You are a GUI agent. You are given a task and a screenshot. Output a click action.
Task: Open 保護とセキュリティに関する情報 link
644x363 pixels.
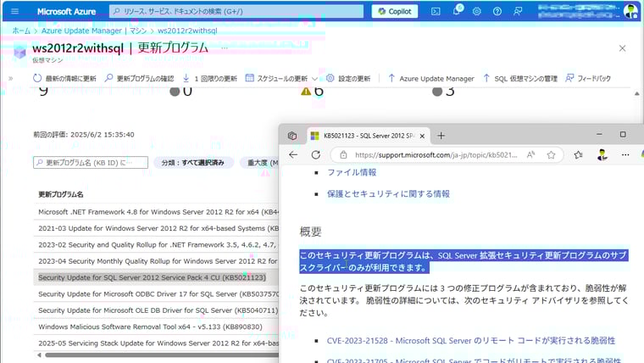[388, 194]
